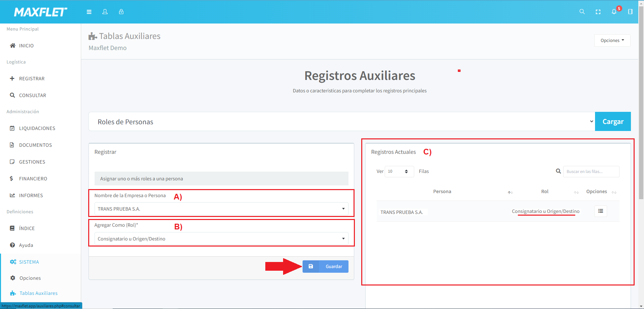Open the notifications bell
The image size is (644, 309).
point(614,12)
